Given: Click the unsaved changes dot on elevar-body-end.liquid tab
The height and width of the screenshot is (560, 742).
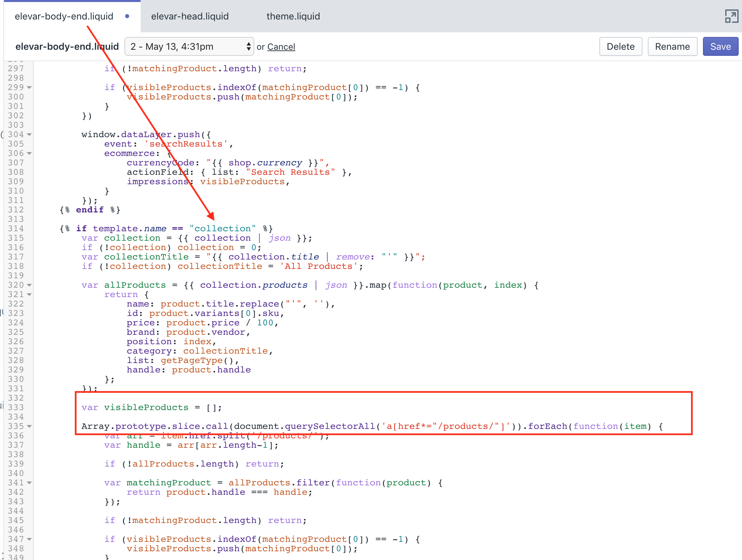Looking at the screenshot, I should pos(127,16).
